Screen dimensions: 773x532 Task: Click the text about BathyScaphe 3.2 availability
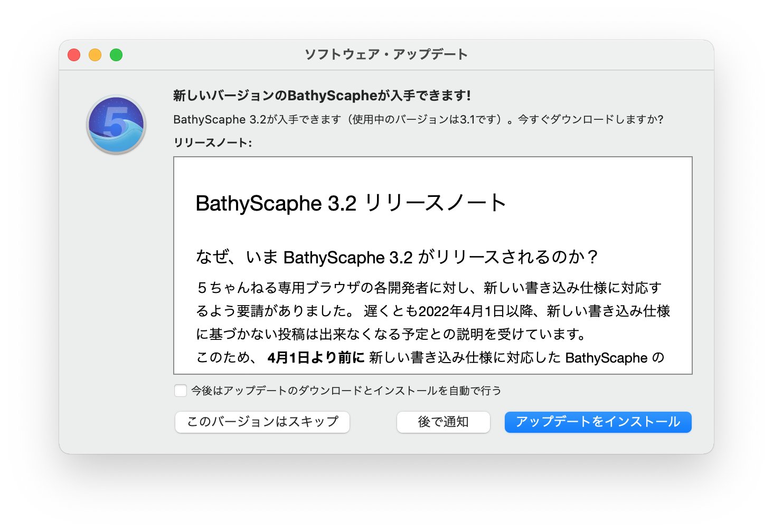(418, 119)
